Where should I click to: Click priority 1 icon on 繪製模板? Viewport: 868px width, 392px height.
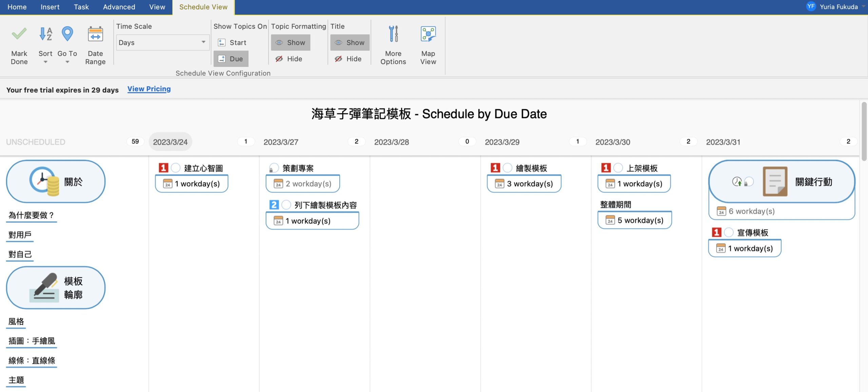pos(495,168)
